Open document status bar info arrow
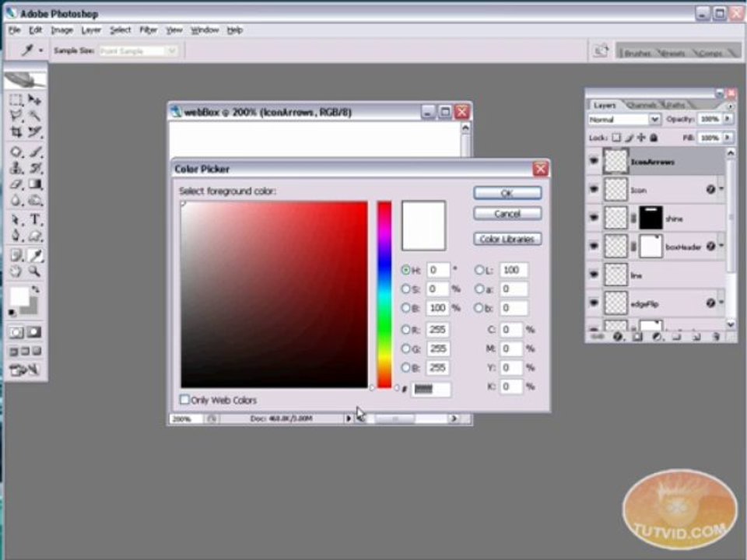Screen dimensions: 747x560 [349, 418]
